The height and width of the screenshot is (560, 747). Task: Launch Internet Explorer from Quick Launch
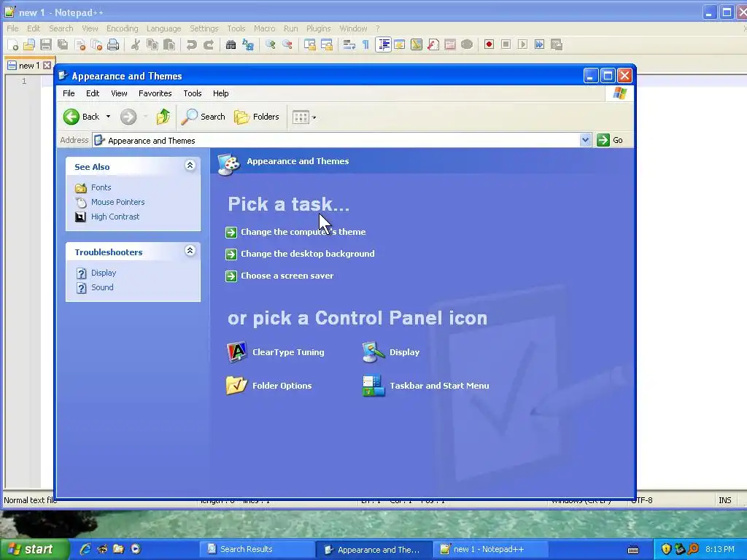pyautogui.click(x=85, y=549)
